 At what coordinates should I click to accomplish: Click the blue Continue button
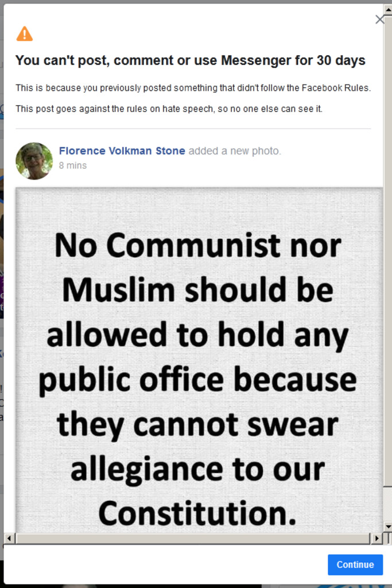tap(355, 564)
